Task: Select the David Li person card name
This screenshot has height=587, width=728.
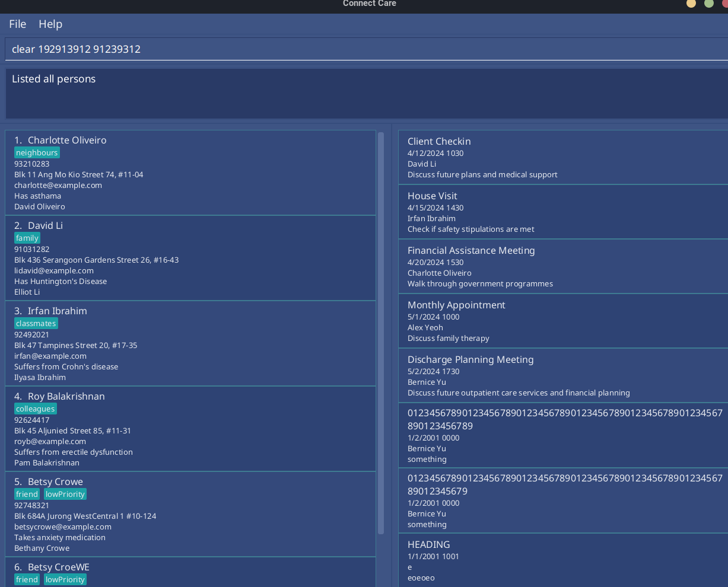Action: tap(45, 225)
